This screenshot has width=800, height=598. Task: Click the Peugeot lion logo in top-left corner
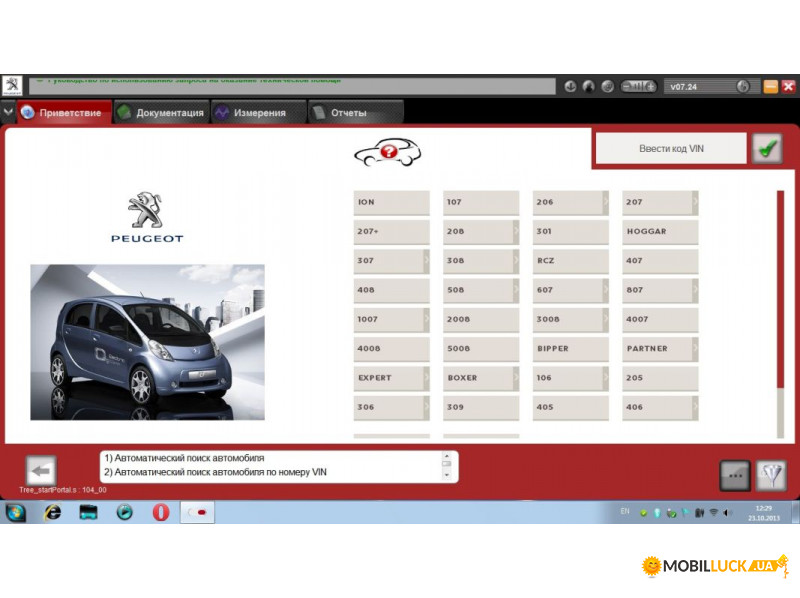[13, 87]
